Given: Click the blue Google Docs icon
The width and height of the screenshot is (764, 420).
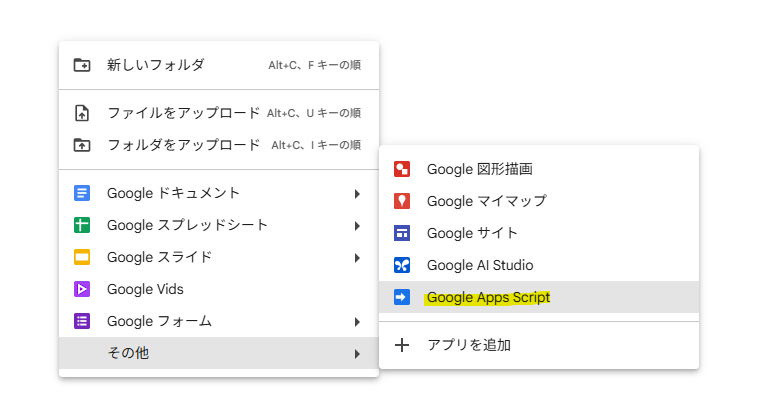Looking at the screenshot, I should [x=82, y=193].
